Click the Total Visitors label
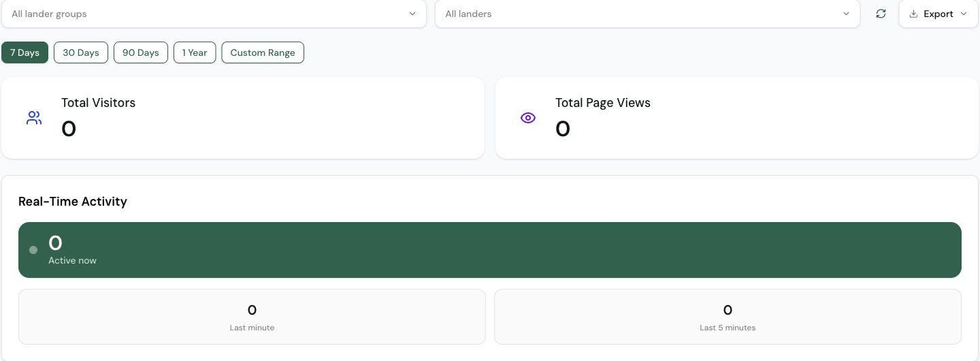 [x=98, y=103]
